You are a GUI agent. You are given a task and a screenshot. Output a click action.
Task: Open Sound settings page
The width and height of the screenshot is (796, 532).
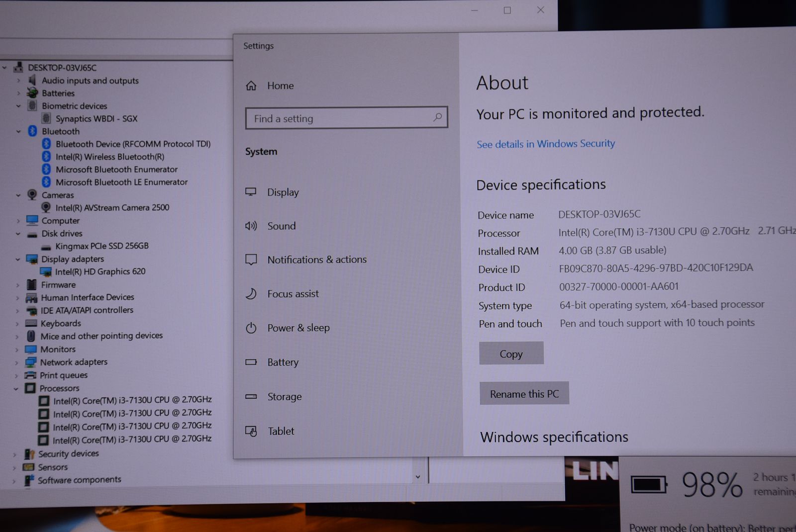(282, 226)
